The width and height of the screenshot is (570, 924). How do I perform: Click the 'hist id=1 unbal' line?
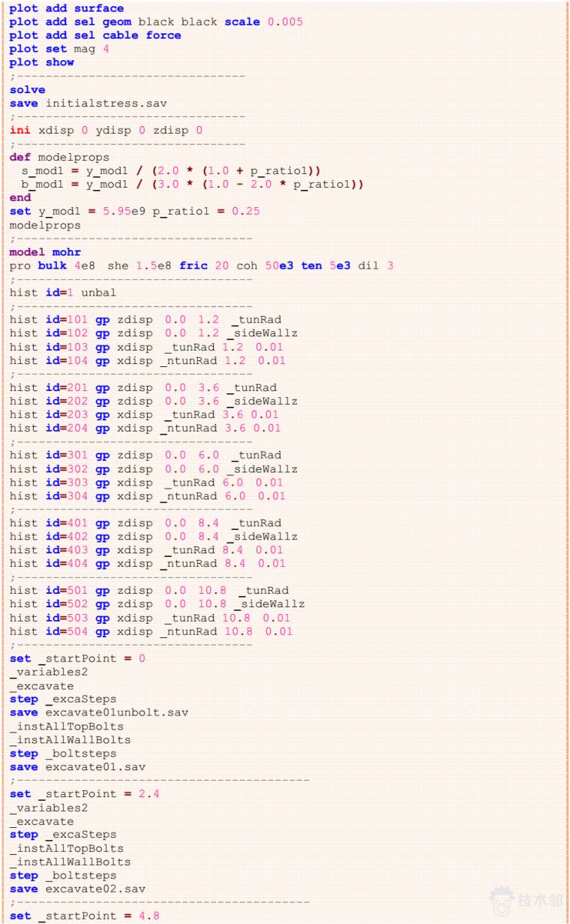pyautogui.click(x=63, y=293)
